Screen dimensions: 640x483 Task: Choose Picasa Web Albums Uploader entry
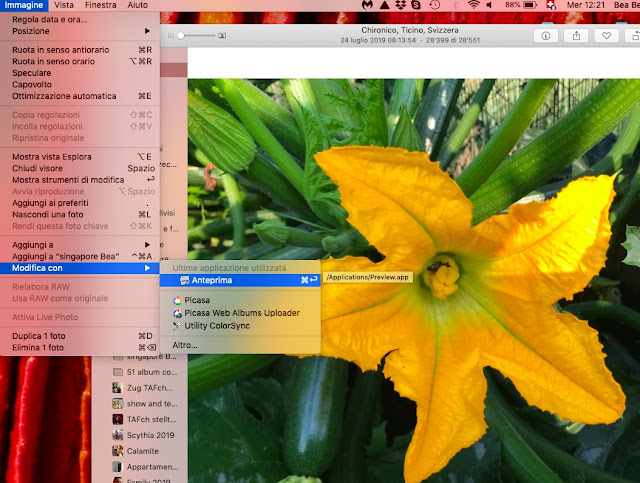click(240, 313)
